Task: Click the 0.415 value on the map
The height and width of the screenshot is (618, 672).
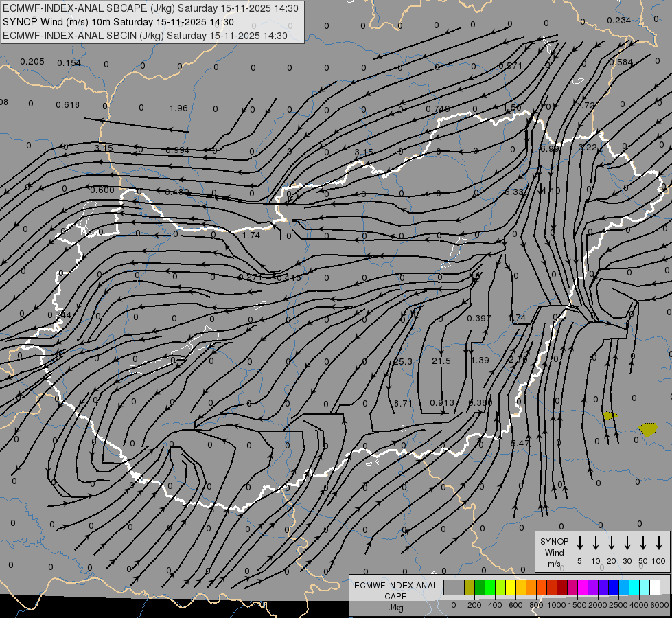Action: coord(289,277)
